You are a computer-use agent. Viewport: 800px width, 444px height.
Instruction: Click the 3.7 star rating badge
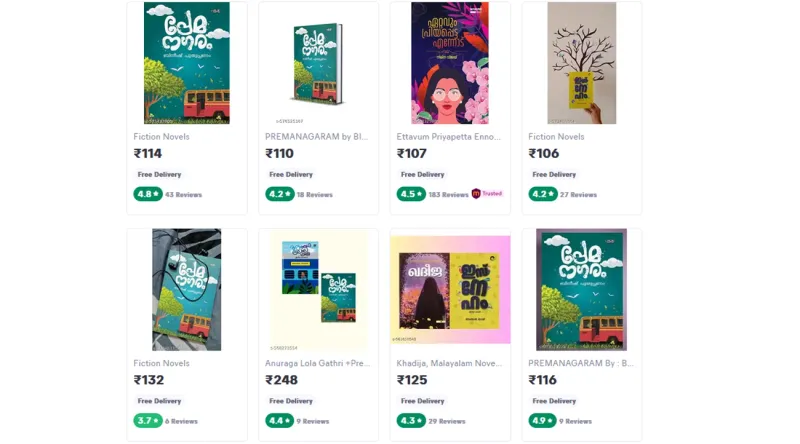[148, 421]
